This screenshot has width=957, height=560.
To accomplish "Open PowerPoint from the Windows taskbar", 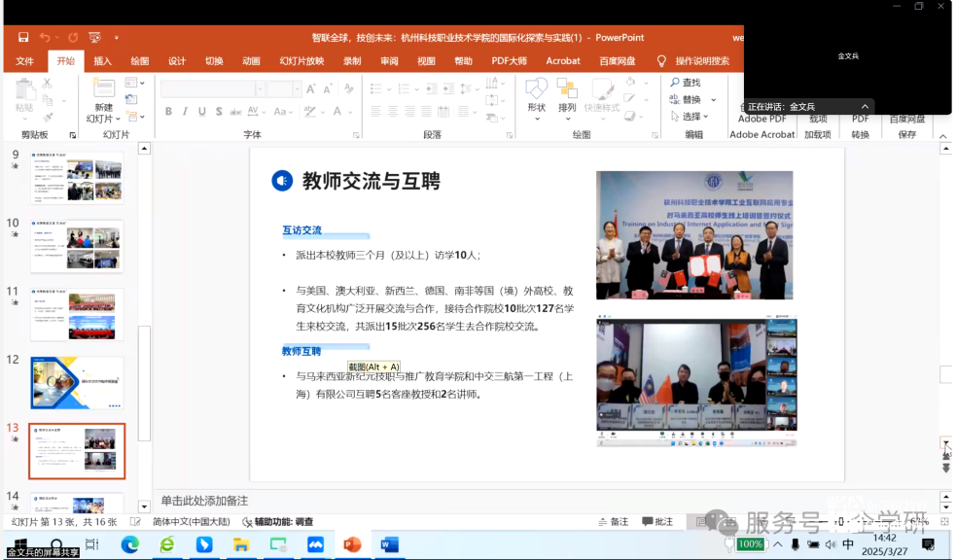I will 352,544.
